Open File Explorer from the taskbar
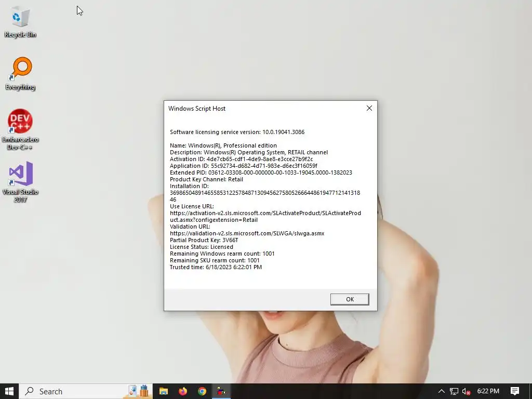This screenshot has height=399, width=532. click(x=164, y=391)
